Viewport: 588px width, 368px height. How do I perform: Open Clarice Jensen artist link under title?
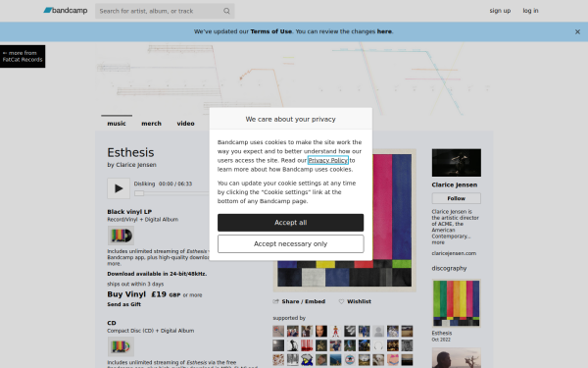[x=136, y=165]
